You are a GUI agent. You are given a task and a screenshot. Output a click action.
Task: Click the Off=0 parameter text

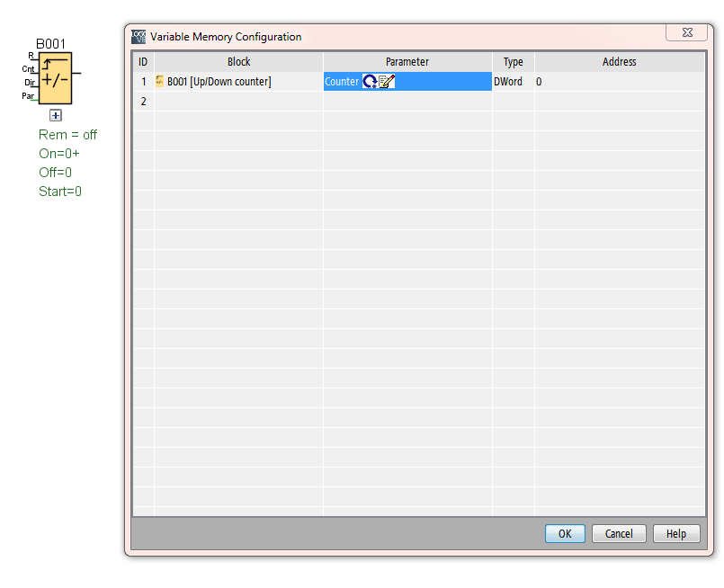[56, 172]
